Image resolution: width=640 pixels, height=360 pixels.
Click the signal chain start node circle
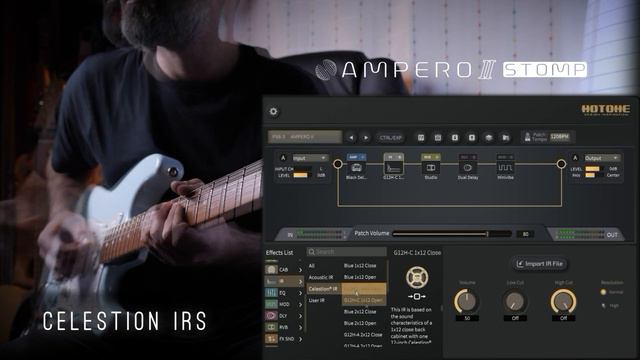click(338, 164)
